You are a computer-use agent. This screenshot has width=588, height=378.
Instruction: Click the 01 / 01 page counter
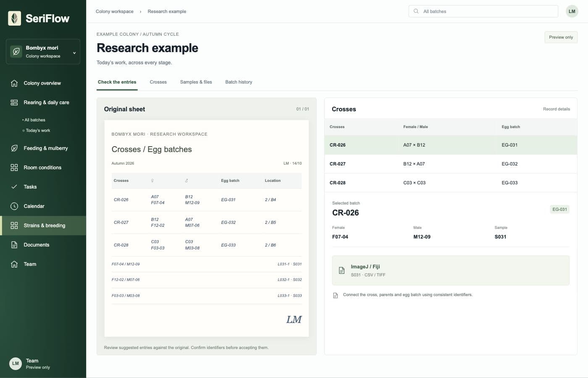pos(302,109)
